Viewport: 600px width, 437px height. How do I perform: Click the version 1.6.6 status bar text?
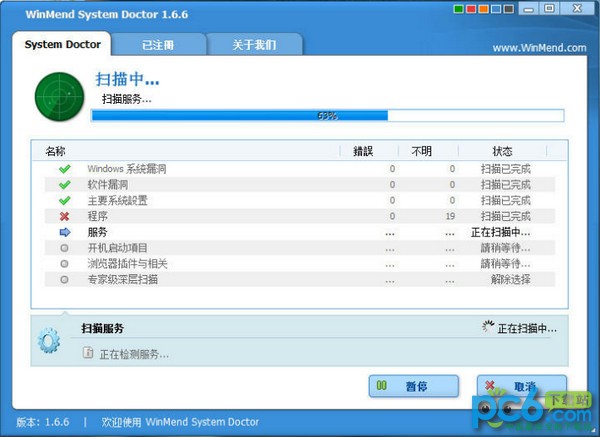click(43, 422)
